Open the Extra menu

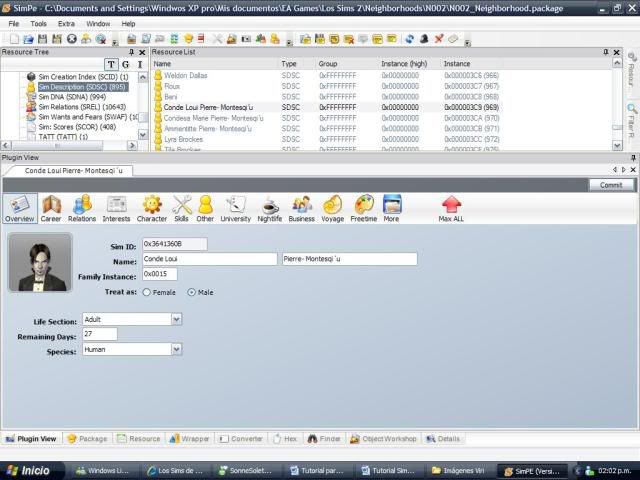[x=66, y=24]
